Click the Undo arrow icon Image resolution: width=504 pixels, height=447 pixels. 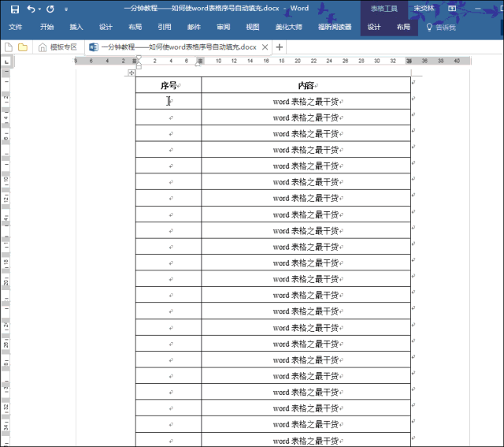(31, 9)
